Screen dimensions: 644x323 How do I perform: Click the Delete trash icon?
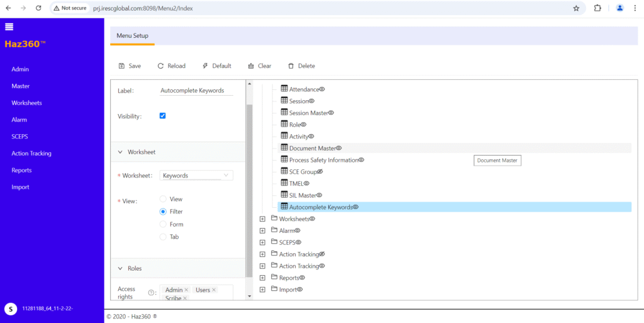(291, 66)
